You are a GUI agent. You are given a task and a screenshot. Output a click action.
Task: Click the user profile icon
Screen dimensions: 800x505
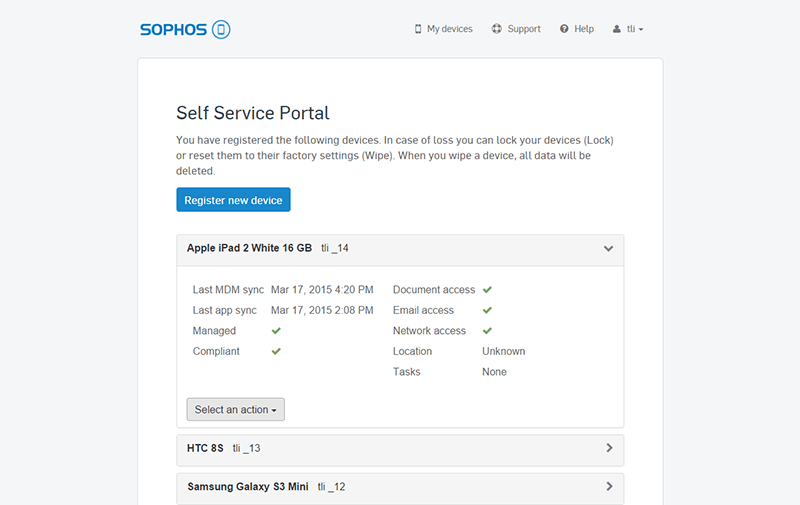coord(617,29)
